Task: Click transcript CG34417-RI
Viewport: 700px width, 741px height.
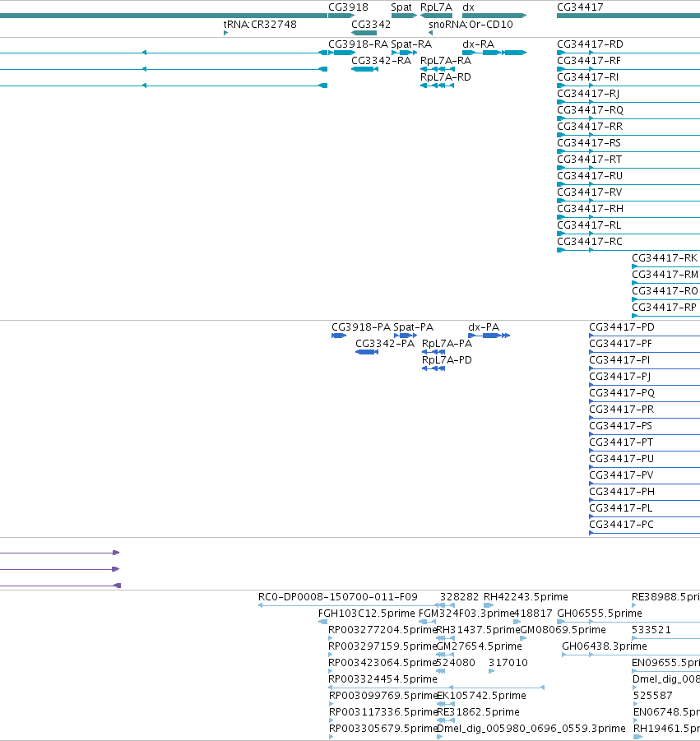Action: pyautogui.click(x=587, y=77)
